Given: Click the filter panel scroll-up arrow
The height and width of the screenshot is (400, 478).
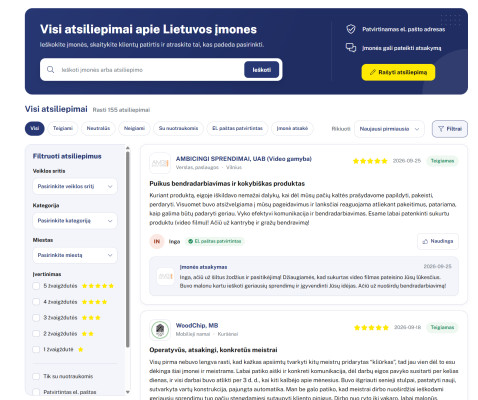Looking at the screenshot, I should (x=128, y=148).
